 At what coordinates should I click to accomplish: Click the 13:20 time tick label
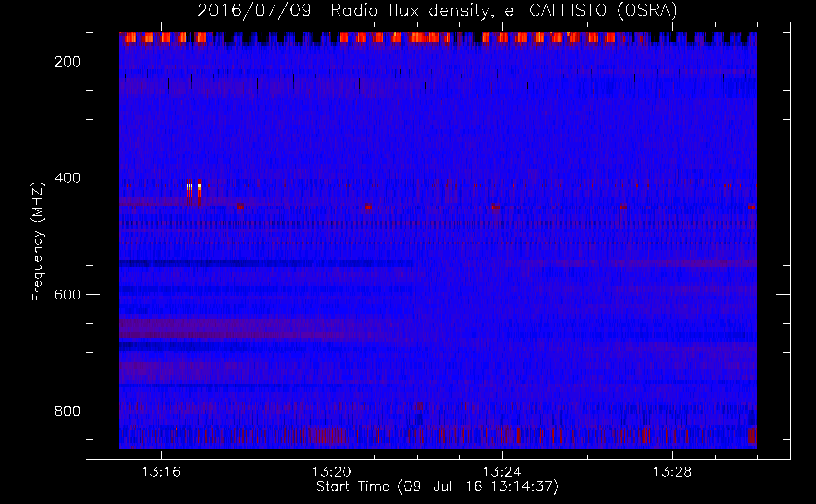(332, 472)
